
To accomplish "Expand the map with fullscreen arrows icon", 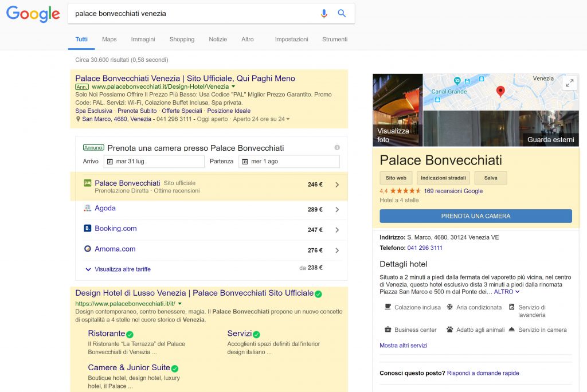I will tap(570, 83).
